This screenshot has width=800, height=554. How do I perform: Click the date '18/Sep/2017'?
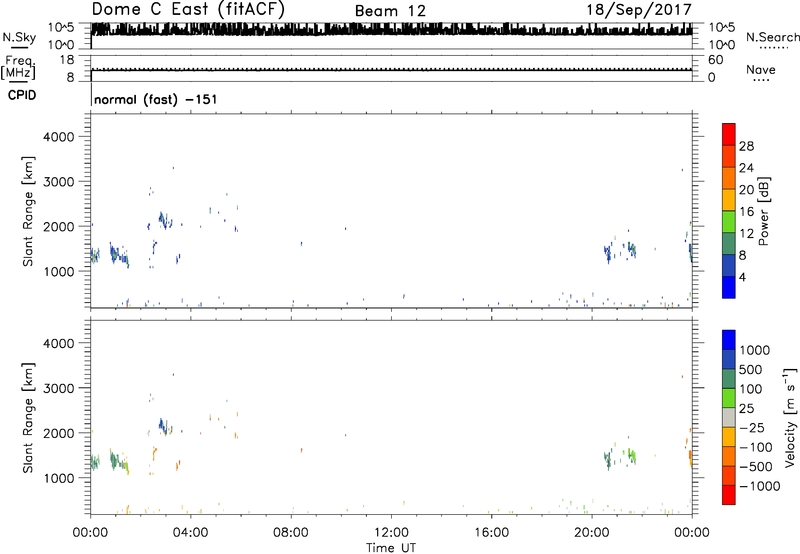(x=639, y=10)
